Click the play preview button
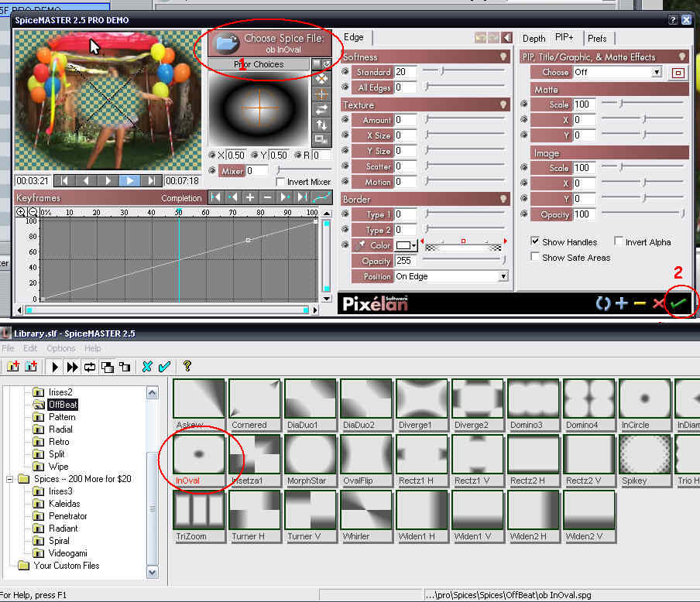 tap(130, 181)
